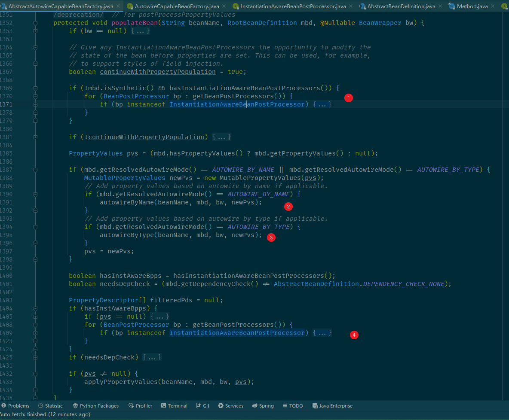Collapse AUTOWIRE_BY_NAME block at line 1390 gutter
The width and height of the screenshot is (509, 420).
tap(35, 194)
